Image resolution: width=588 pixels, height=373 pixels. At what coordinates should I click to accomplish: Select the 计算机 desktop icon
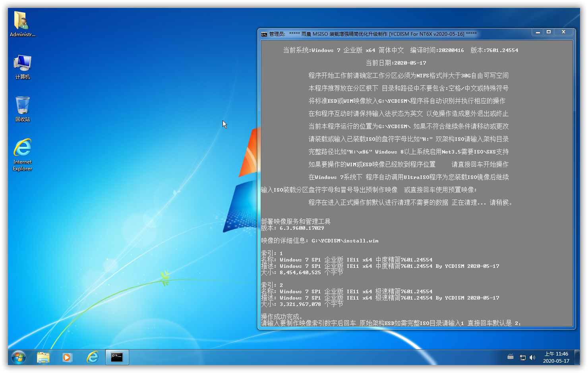tap(22, 67)
